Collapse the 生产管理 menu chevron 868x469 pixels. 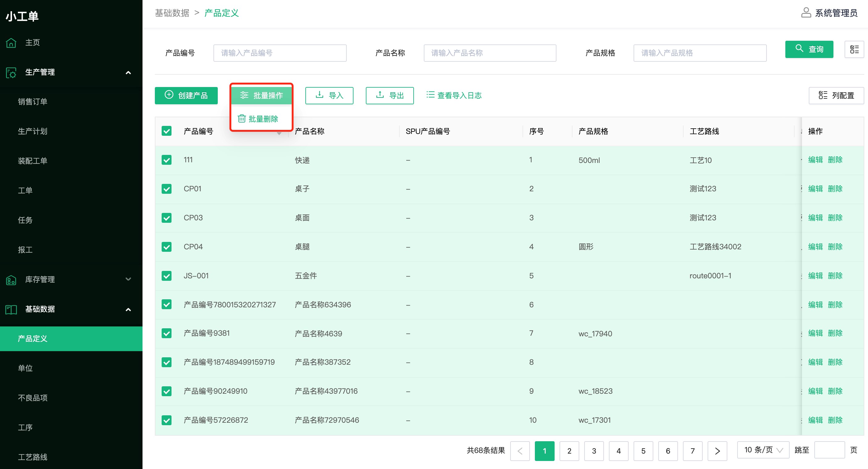pyautogui.click(x=128, y=73)
